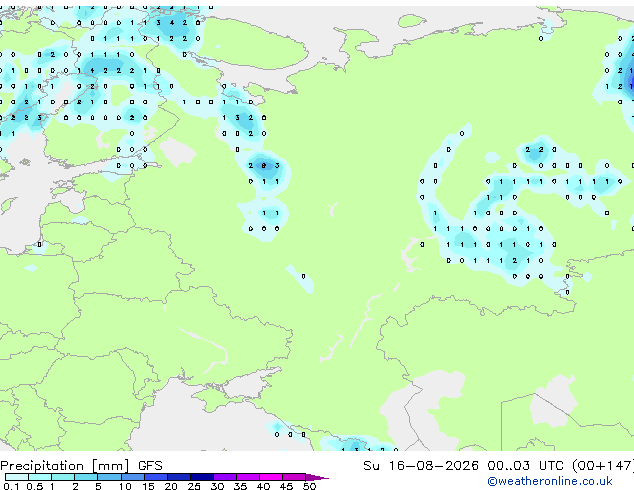This screenshot has height=490, width=634.
Task: Pick the legend swatch between 5 and 10
Action: [x=109, y=477]
